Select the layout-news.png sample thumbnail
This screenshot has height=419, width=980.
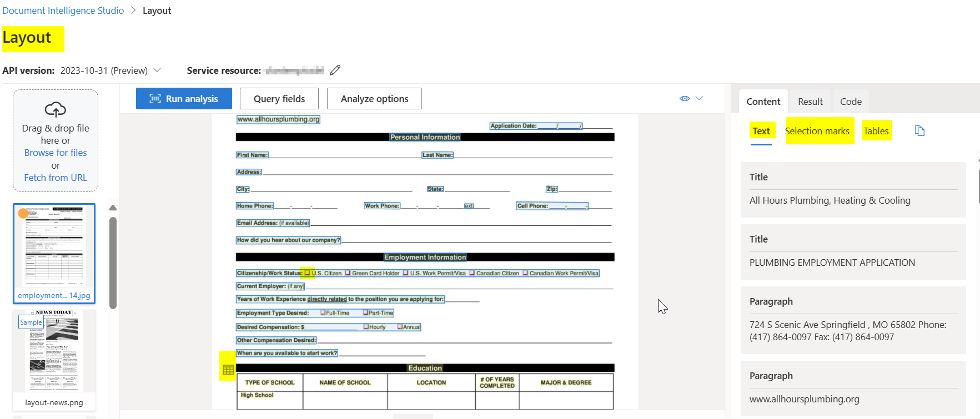[x=54, y=359]
